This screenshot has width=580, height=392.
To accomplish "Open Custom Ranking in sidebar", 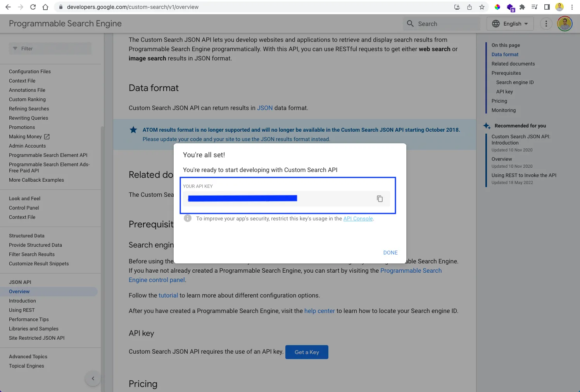I will point(27,100).
